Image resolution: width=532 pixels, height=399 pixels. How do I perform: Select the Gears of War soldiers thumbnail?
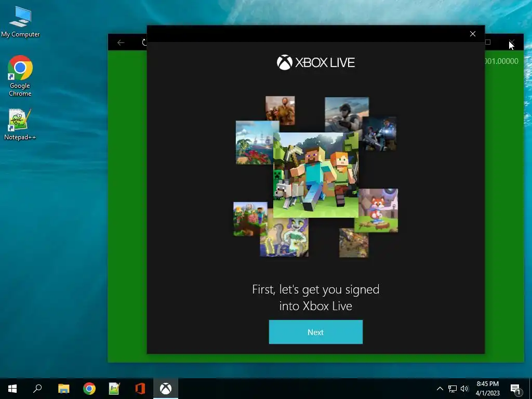379,134
